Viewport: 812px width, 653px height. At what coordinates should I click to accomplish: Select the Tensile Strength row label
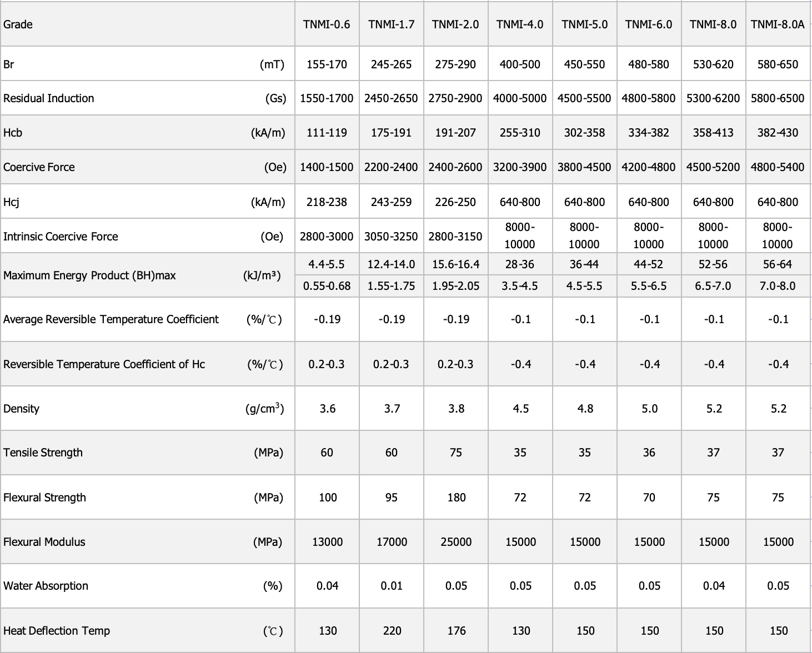[43, 453]
